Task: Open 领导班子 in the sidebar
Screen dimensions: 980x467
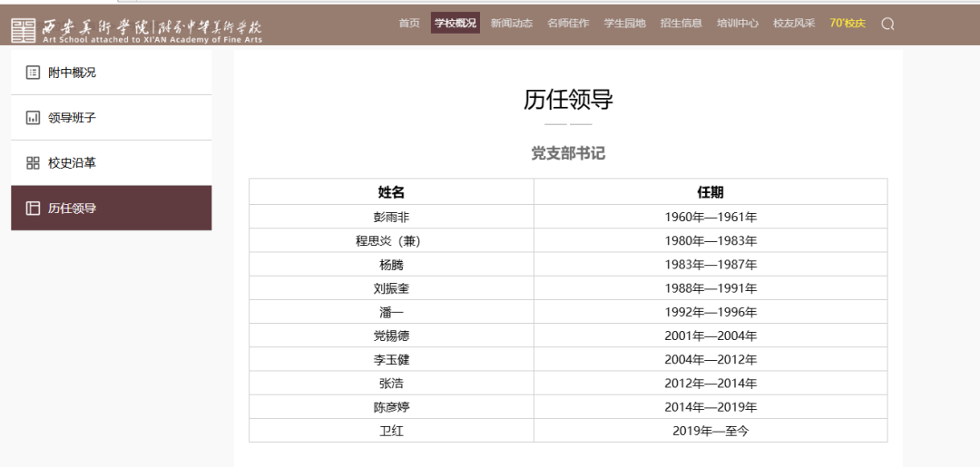Action: (112, 117)
